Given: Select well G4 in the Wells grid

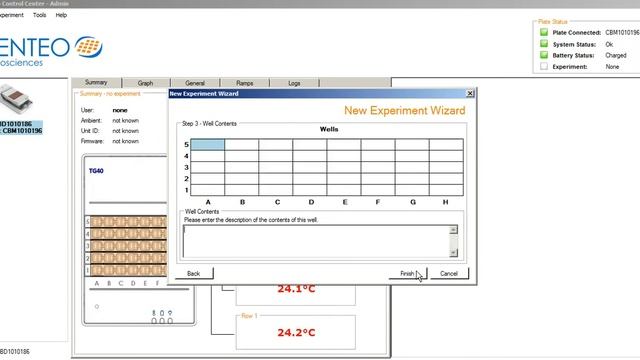Looking at the screenshot, I should pyautogui.click(x=412, y=156).
